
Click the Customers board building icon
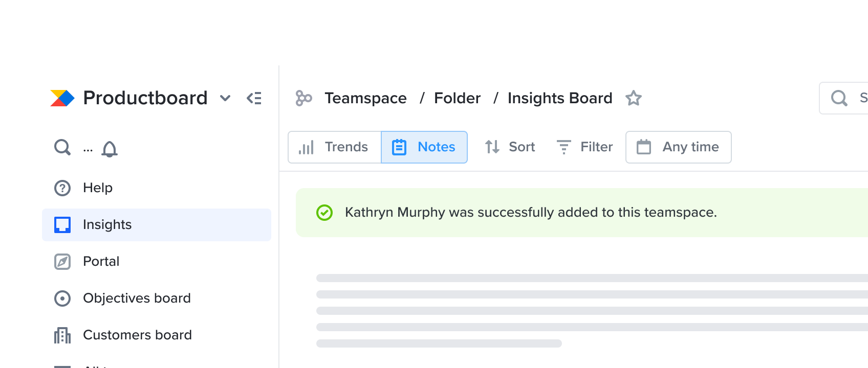pos(62,335)
